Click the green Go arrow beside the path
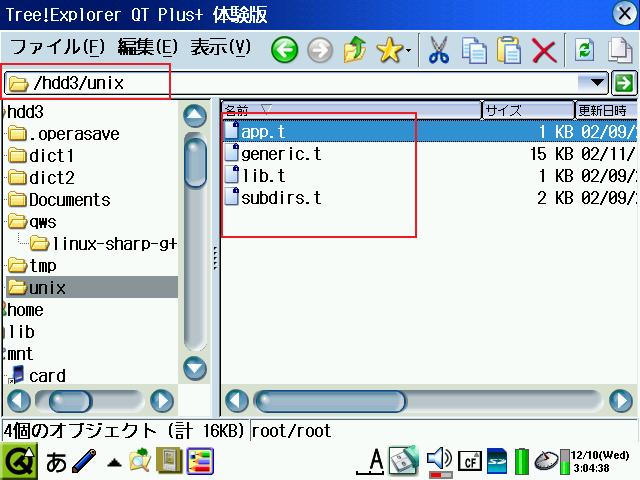 (624, 83)
